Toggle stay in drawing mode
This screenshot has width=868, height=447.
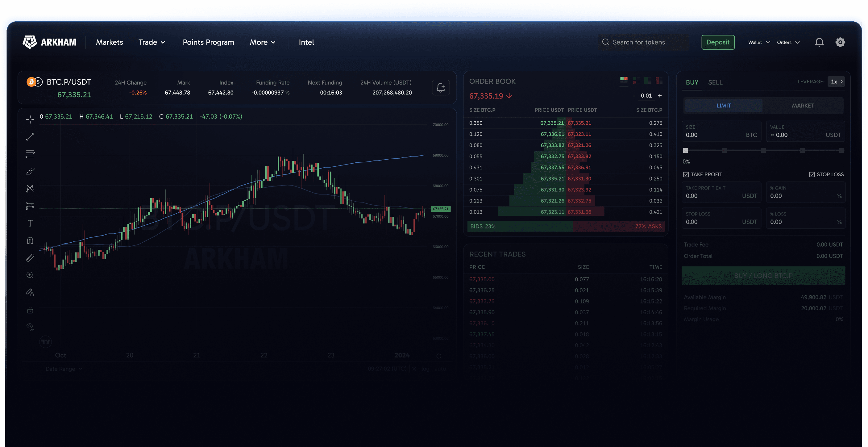[30, 292]
